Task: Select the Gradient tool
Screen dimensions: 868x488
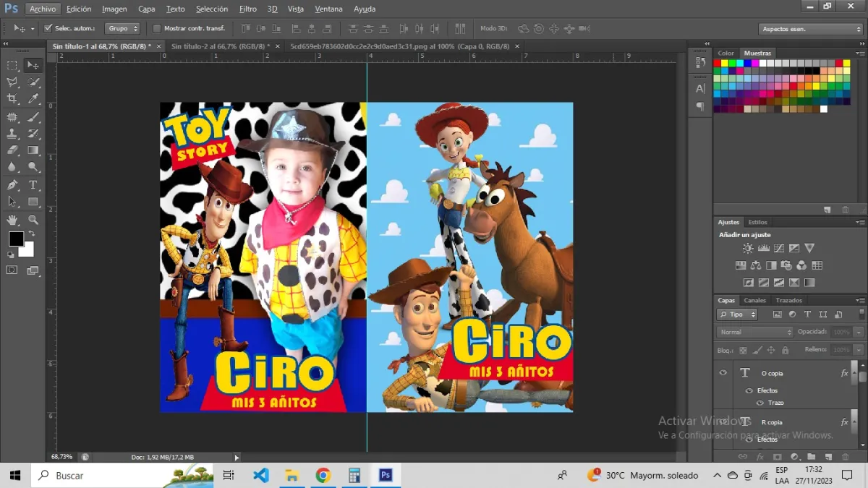Action: point(33,150)
